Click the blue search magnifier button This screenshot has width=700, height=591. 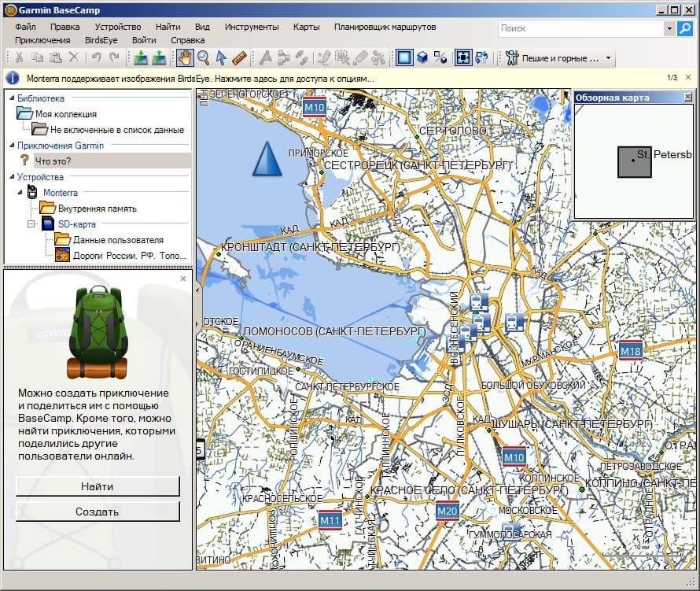coord(685,28)
